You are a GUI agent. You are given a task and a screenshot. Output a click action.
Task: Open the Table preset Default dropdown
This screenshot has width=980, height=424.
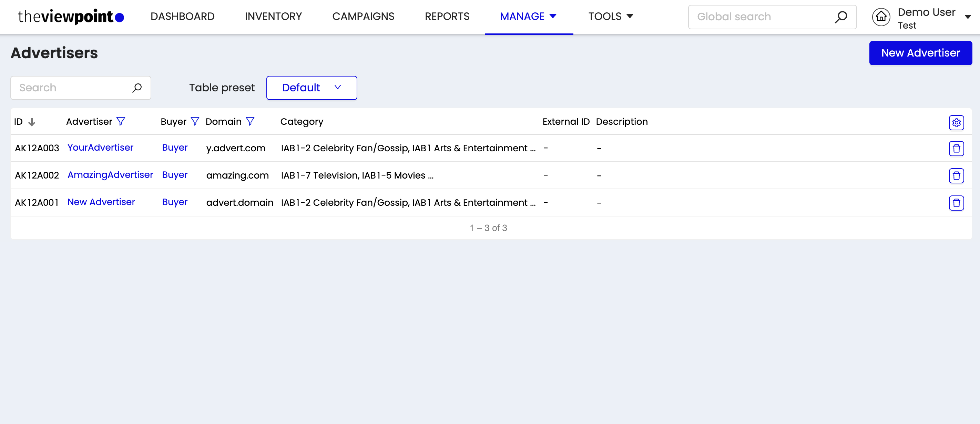(312, 88)
